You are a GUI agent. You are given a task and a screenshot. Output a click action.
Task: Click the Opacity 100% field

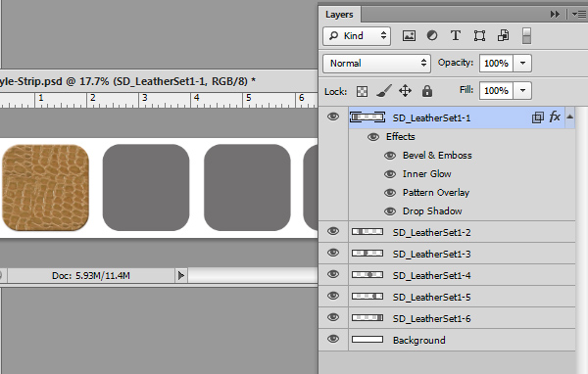(496, 63)
